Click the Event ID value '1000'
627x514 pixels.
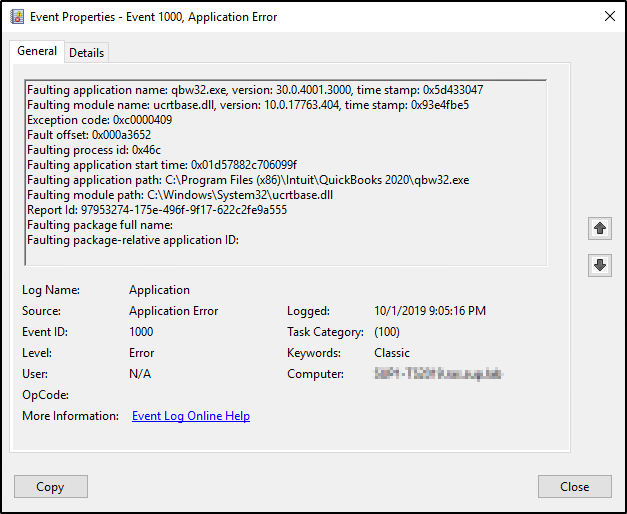click(x=141, y=332)
